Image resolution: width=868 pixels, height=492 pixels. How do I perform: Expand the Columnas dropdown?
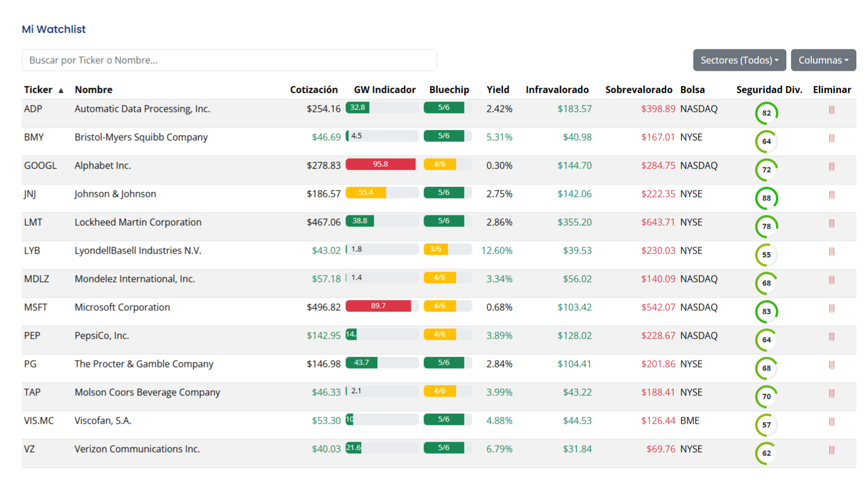(823, 60)
